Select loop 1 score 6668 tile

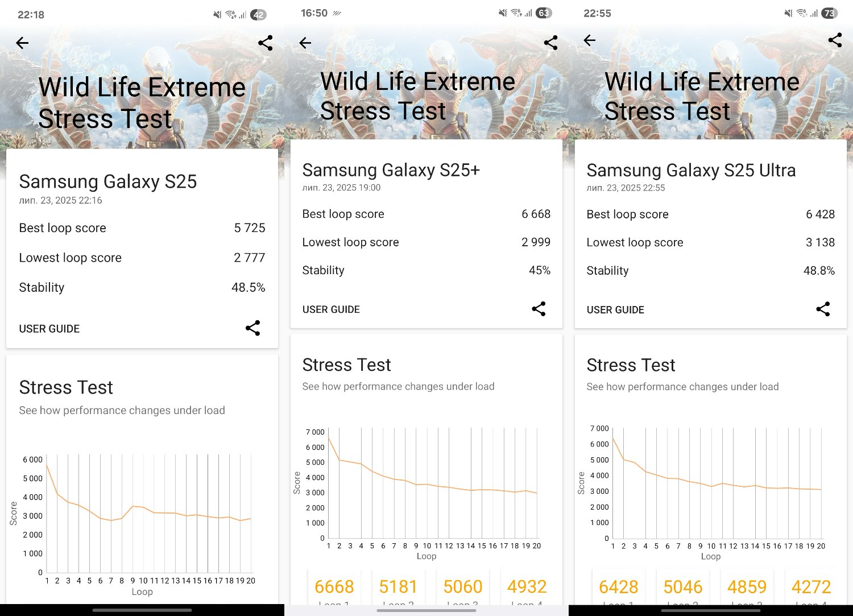(334, 588)
